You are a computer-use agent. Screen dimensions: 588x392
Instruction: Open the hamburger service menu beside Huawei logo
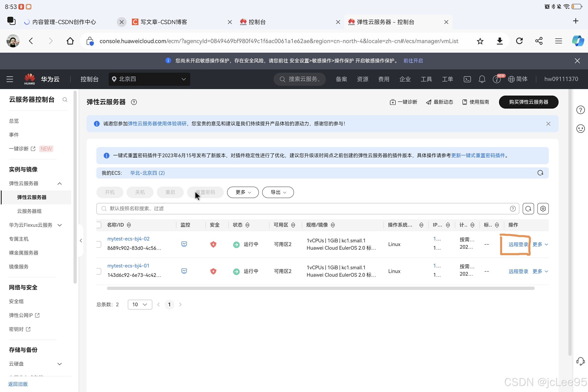click(10, 79)
